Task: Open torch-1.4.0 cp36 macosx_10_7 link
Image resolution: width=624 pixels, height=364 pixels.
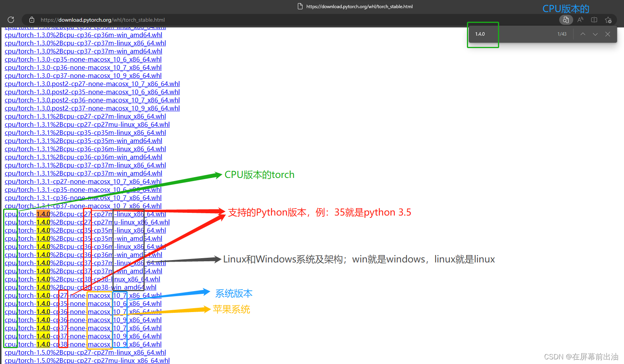Action: pos(83,312)
